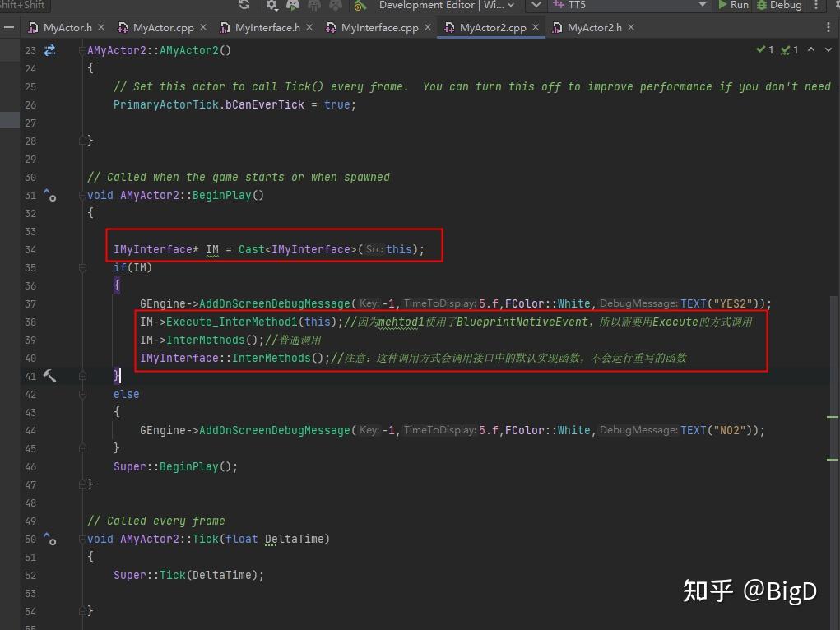Click the RiderLink plugin icon in toolbar
The image size is (840, 630).
[x=360, y=5]
